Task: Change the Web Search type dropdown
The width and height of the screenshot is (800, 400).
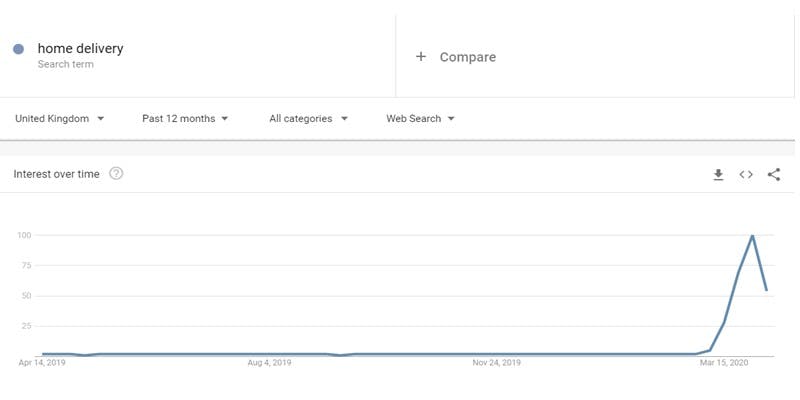Action: coord(420,118)
